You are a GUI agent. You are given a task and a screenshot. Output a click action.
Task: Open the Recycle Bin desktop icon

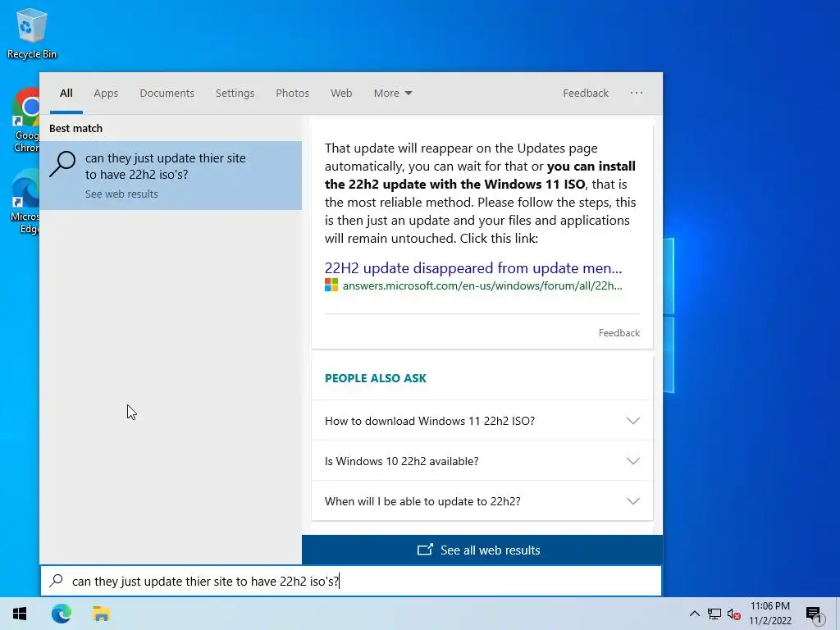tap(31, 33)
